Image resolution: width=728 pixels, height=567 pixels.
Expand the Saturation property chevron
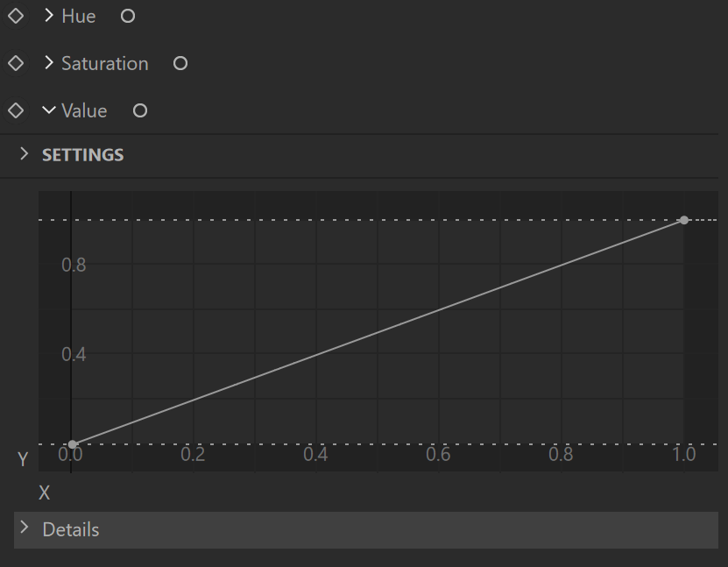(x=49, y=63)
